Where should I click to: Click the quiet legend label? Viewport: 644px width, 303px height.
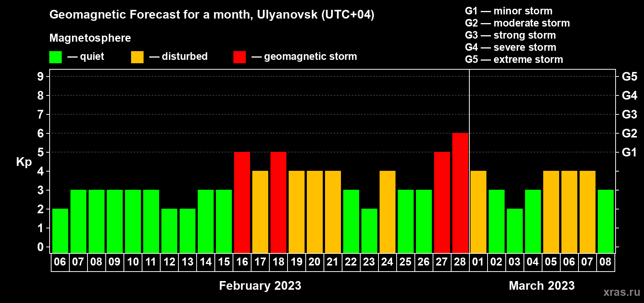[92, 56]
